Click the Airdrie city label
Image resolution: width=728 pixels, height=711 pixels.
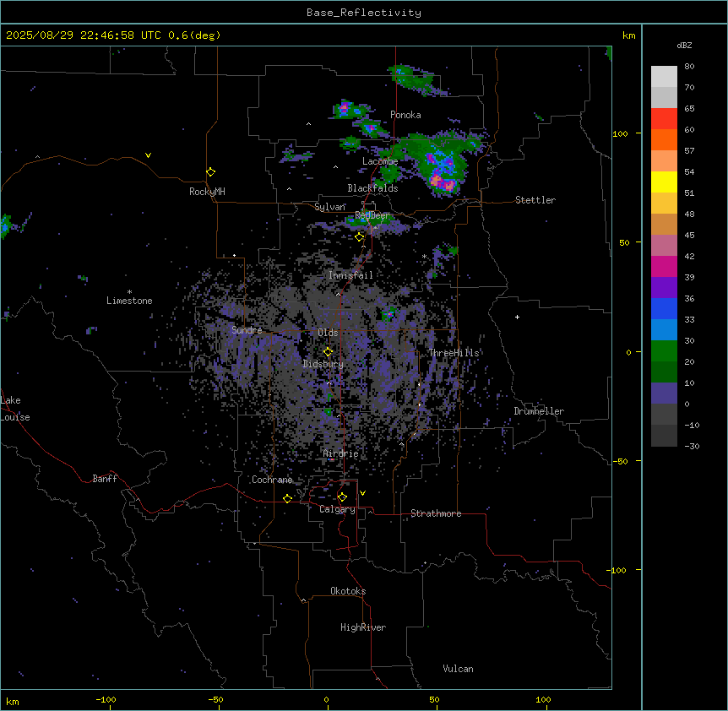(x=341, y=454)
